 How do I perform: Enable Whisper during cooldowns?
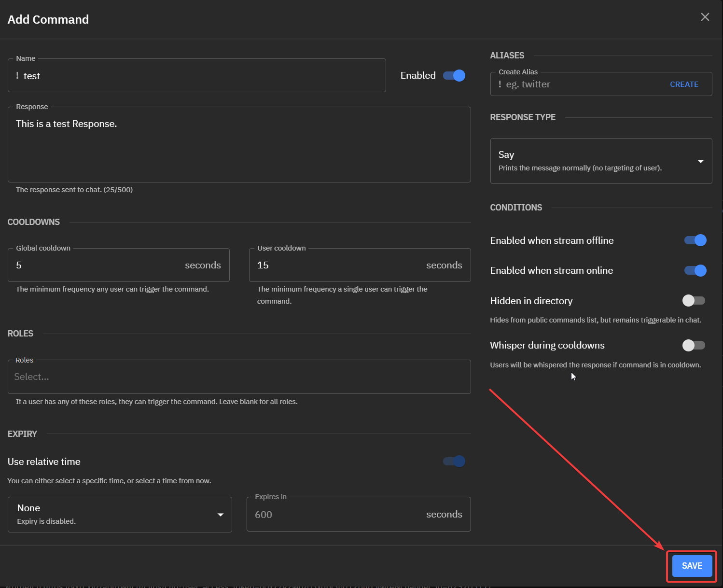coord(694,345)
